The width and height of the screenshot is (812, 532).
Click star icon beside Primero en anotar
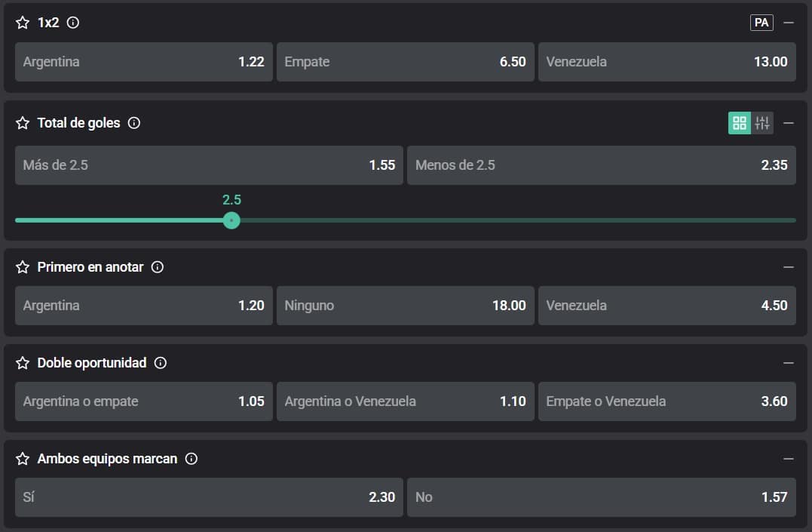tap(23, 267)
